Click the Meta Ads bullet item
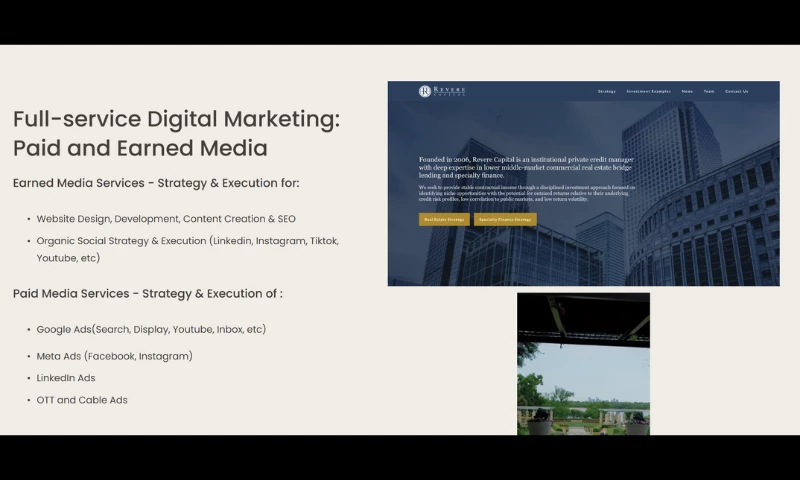 [x=114, y=356]
